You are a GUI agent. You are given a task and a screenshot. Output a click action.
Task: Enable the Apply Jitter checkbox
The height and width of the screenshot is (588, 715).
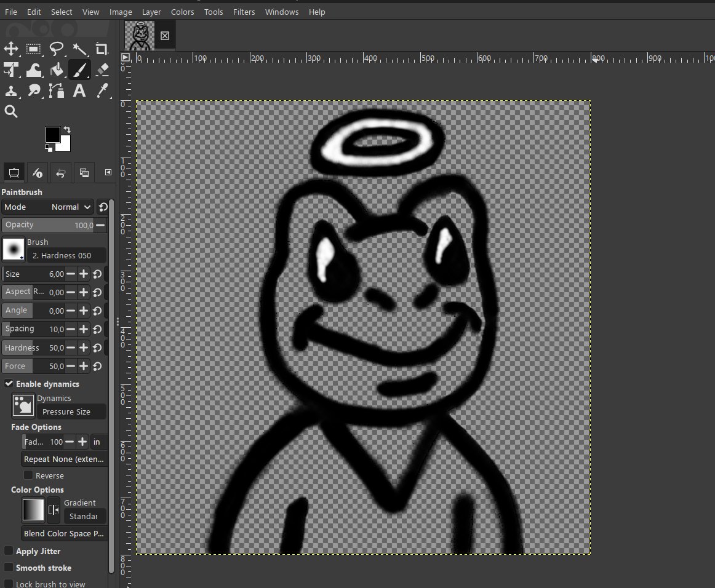coord(8,550)
